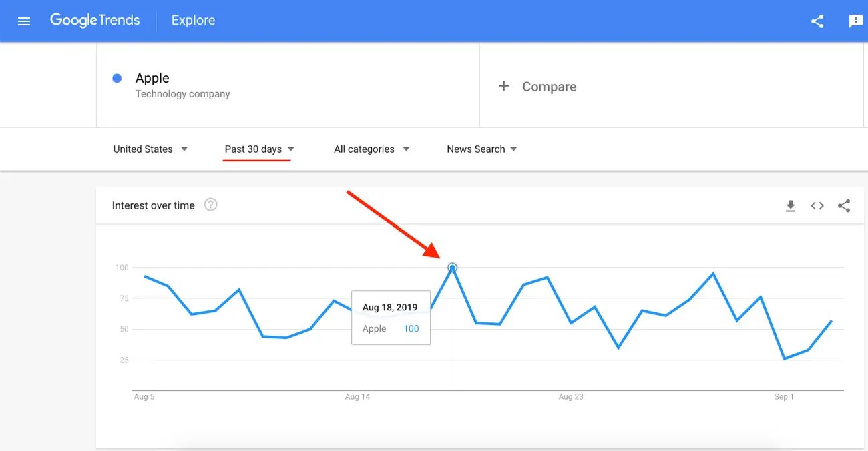Open the News Search type dropdown
Image resolution: width=868 pixels, height=451 pixels.
point(482,149)
